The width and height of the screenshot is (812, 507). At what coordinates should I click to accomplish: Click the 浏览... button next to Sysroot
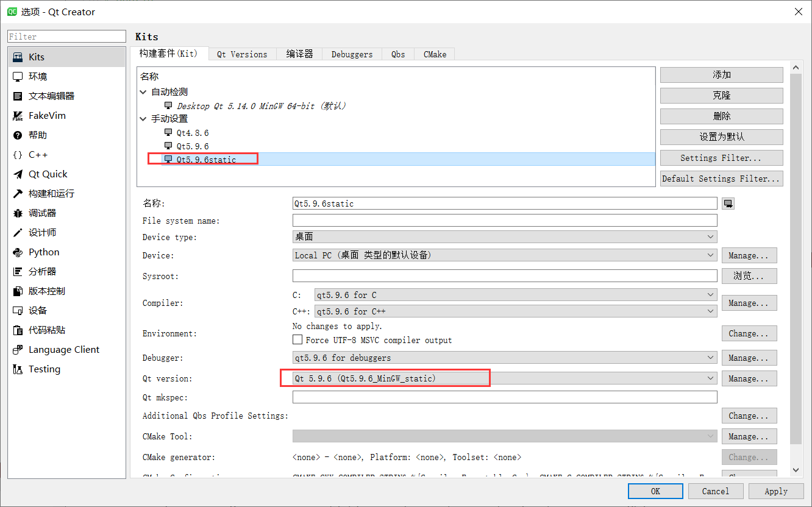click(749, 275)
